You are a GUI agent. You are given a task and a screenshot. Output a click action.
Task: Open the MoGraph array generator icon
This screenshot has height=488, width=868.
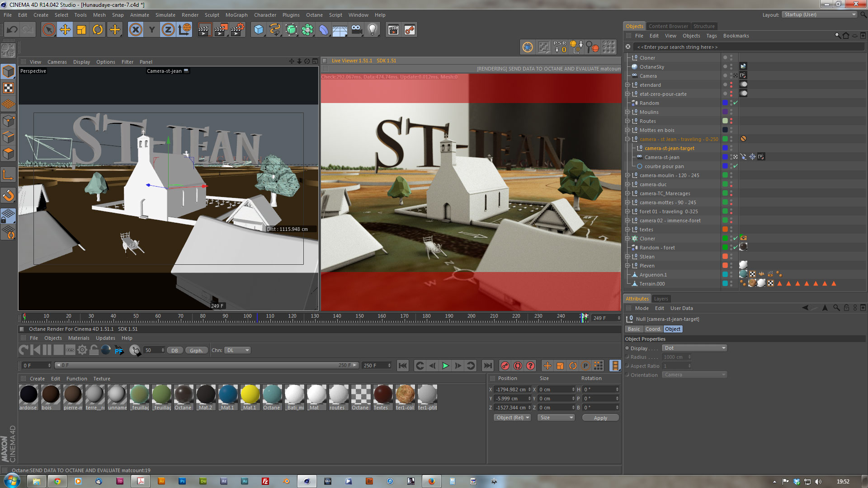click(x=307, y=30)
